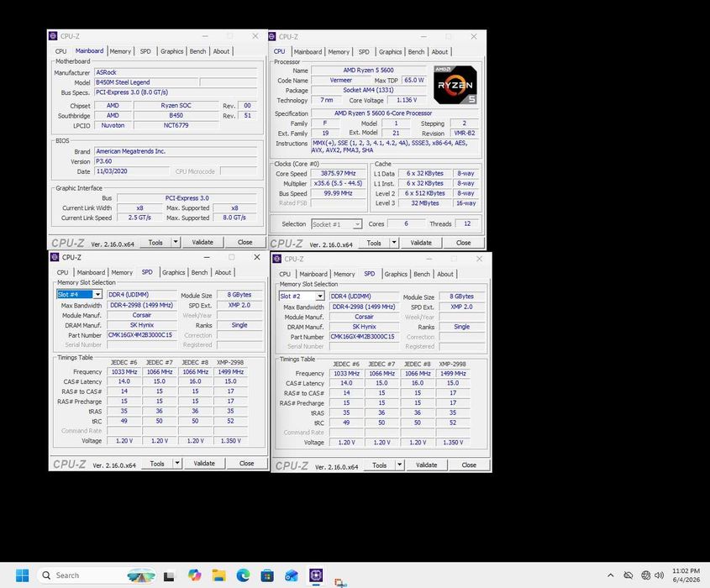Open the network globe tray icon
710x588 pixels.
point(645,575)
